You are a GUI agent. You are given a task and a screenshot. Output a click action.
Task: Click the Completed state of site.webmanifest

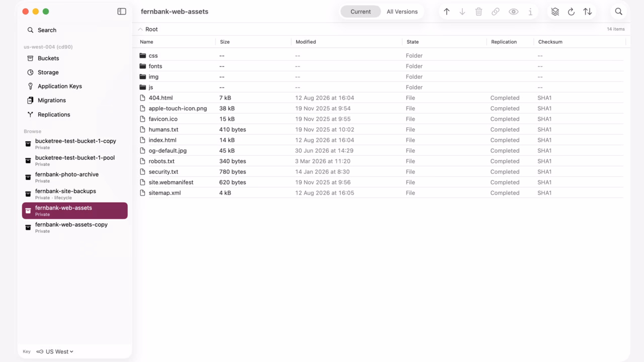tap(505, 183)
